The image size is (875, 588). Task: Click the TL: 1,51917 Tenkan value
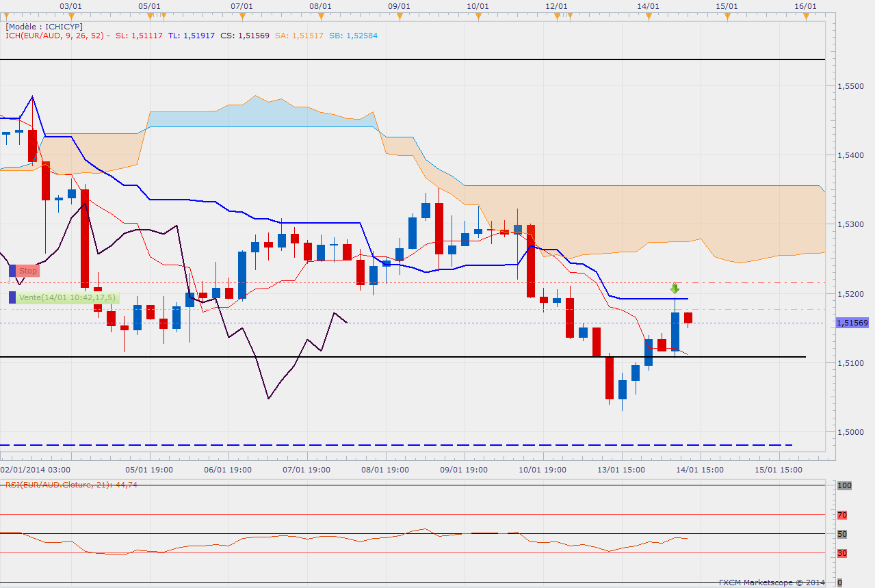tap(192, 36)
